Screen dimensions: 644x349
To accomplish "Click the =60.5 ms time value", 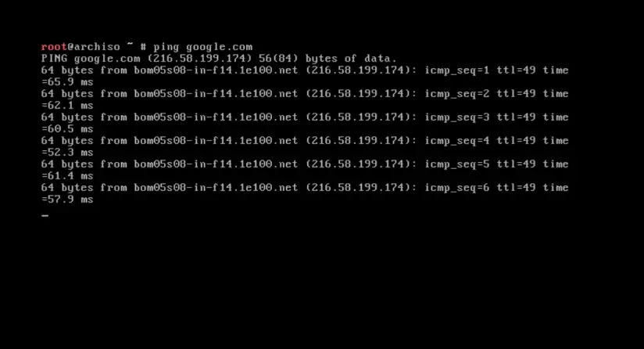I will 67,129.
